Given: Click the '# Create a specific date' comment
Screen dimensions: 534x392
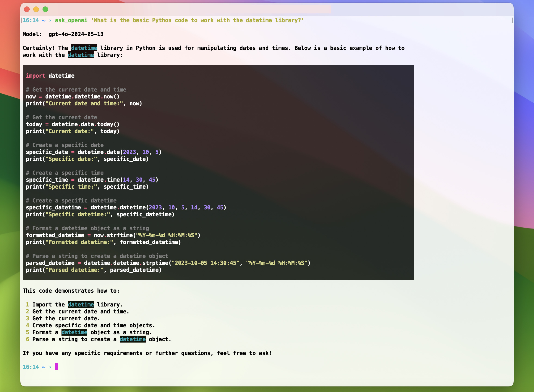Looking at the screenshot, I should (x=64, y=145).
